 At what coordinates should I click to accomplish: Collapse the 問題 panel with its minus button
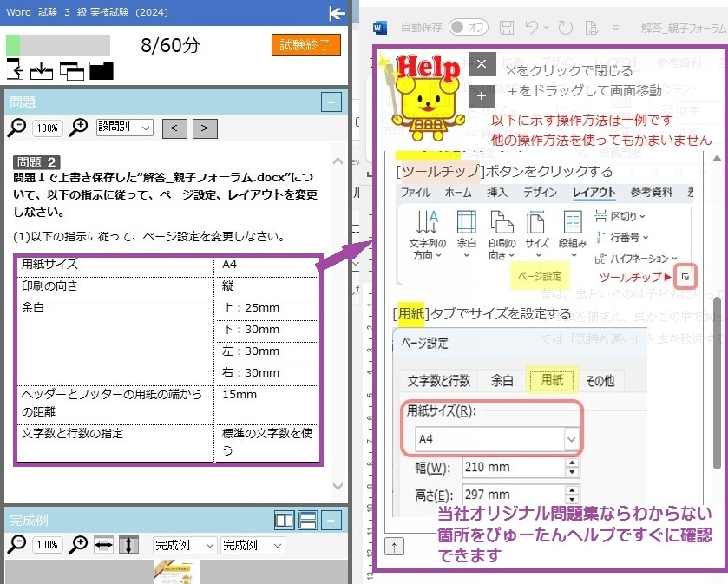(331, 102)
